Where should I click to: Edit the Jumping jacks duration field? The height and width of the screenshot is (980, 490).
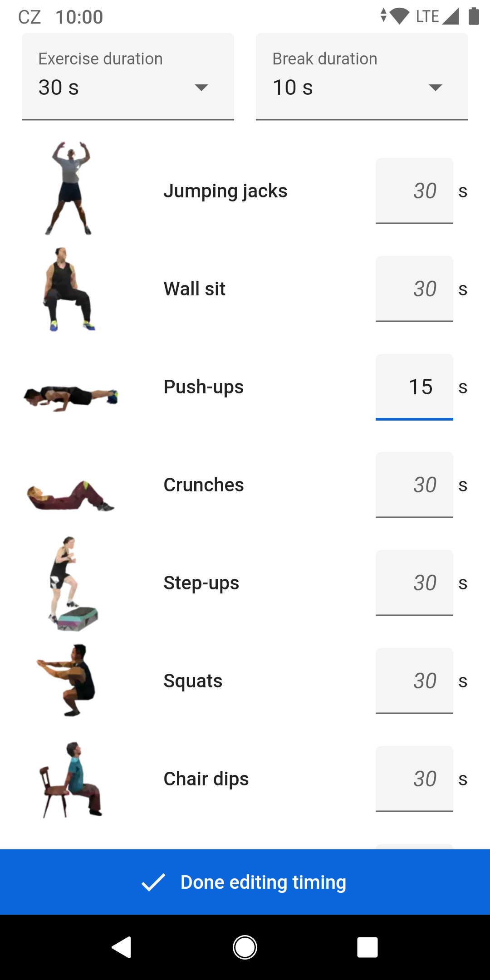tap(414, 191)
